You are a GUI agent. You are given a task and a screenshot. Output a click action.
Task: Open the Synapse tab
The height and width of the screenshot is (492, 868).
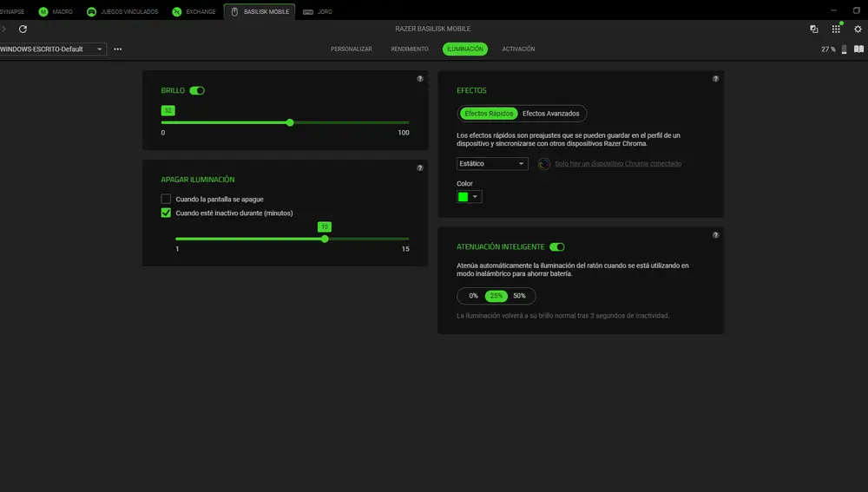12,11
